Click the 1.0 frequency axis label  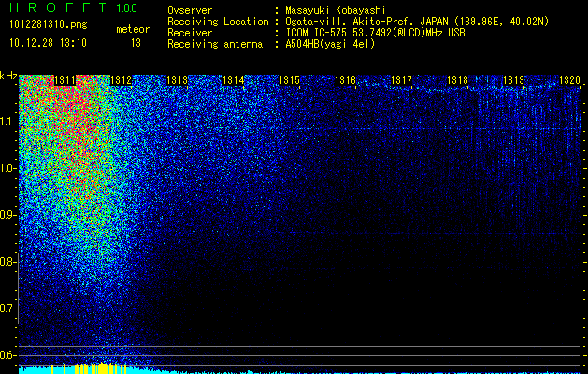coord(8,168)
